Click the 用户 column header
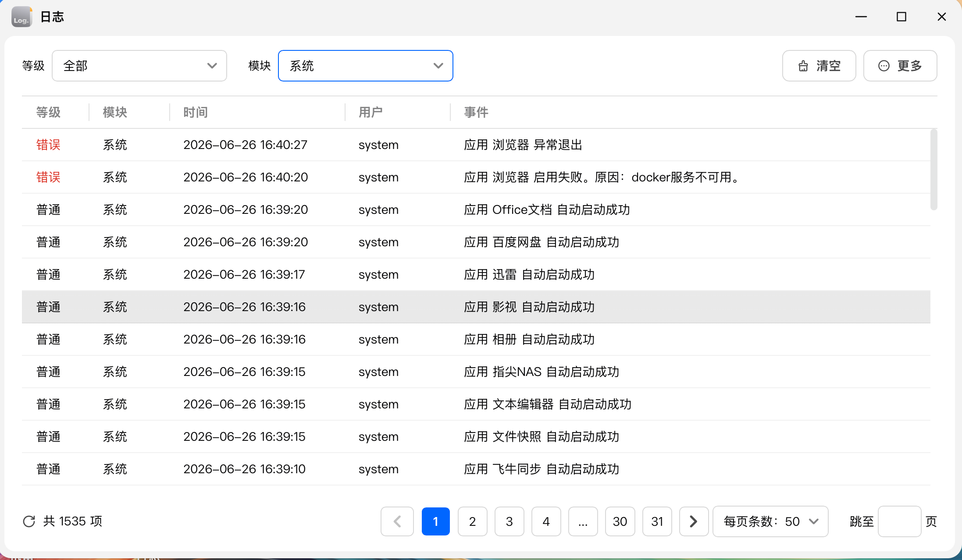 (371, 112)
